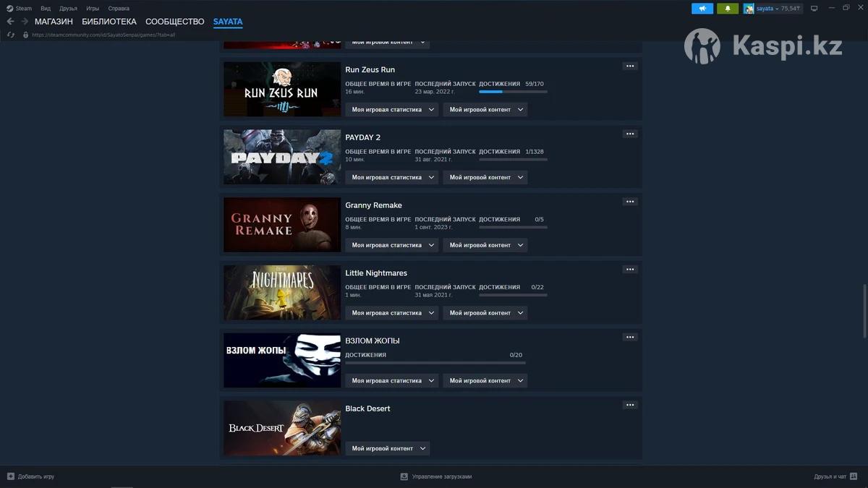Image resolution: width=868 pixels, height=488 pixels.
Task: Open the more options button for Black Desert
Action: [630, 405]
